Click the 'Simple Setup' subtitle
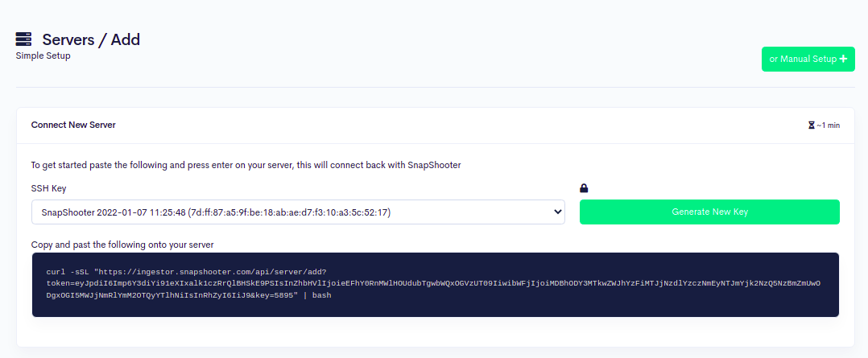868x358 pixels. click(x=43, y=56)
